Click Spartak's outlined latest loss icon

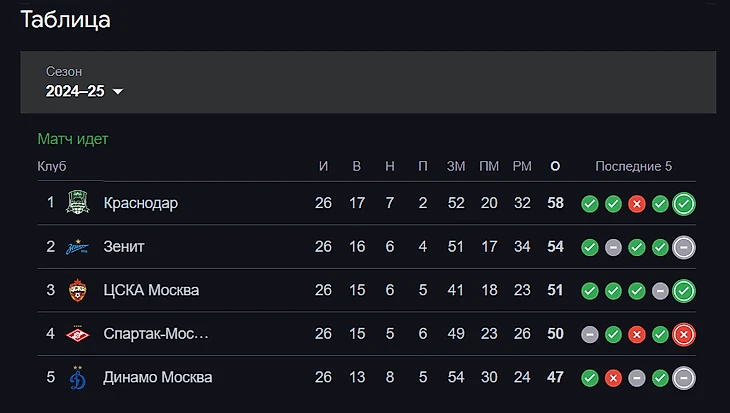tap(683, 334)
